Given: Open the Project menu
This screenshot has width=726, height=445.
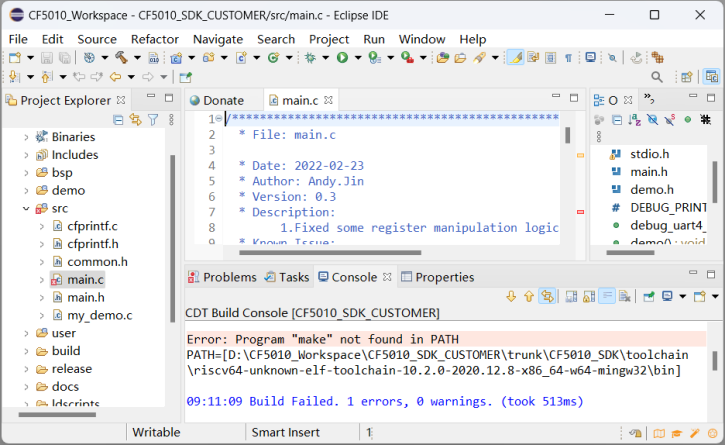Looking at the screenshot, I should tap(329, 39).
